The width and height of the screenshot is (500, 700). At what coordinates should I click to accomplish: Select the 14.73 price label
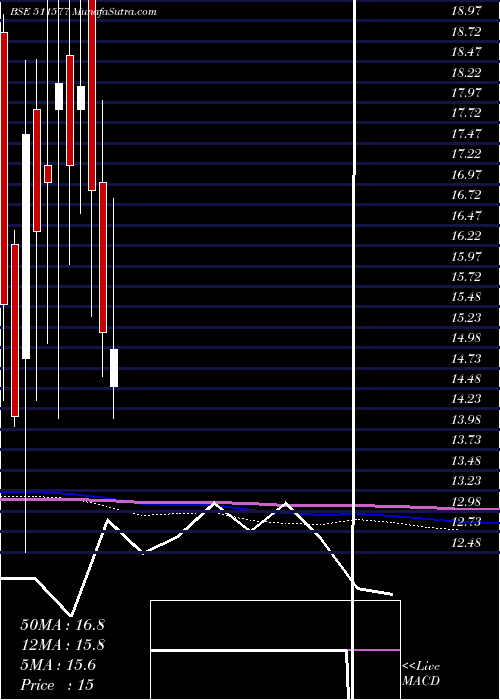[466, 358]
